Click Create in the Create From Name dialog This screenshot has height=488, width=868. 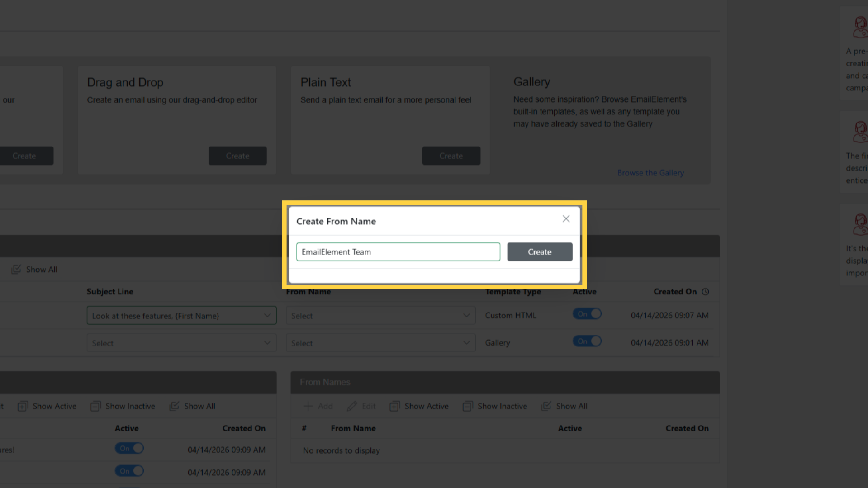point(540,252)
